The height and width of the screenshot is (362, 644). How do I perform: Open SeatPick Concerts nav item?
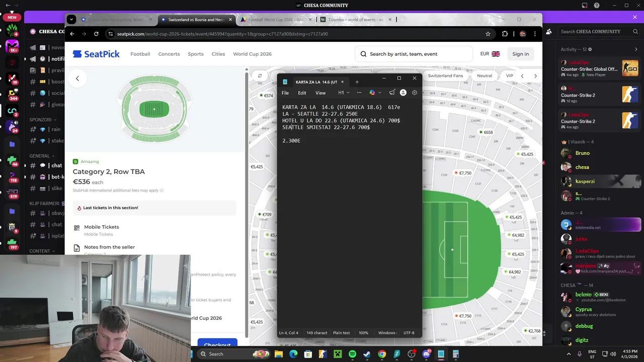click(x=169, y=54)
